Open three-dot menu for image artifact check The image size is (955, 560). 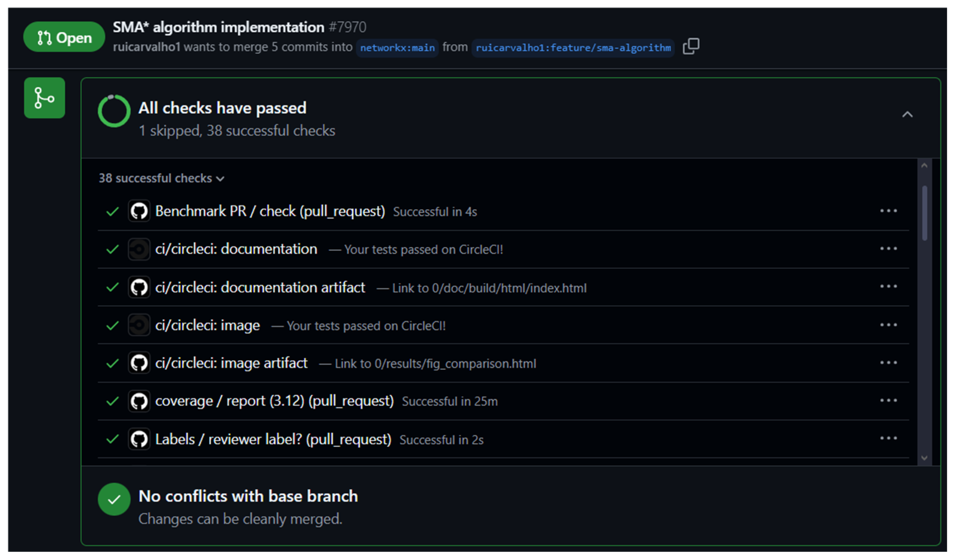(888, 363)
